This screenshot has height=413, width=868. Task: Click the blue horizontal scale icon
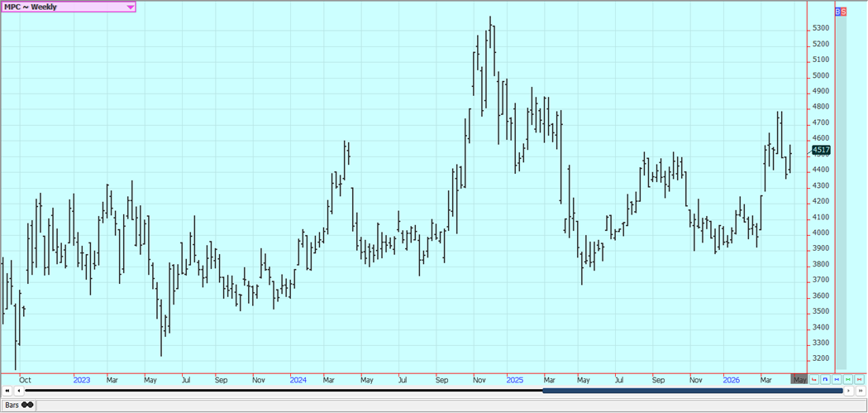coord(837,380)
